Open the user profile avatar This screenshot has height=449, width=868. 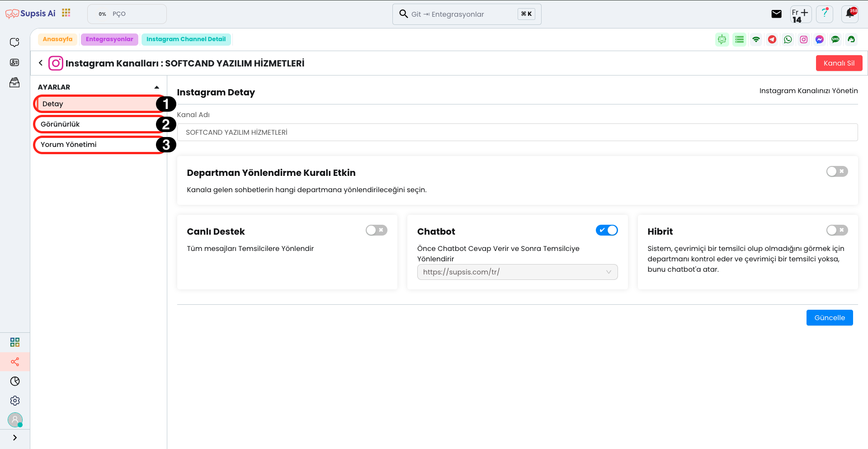pos(15,420)
